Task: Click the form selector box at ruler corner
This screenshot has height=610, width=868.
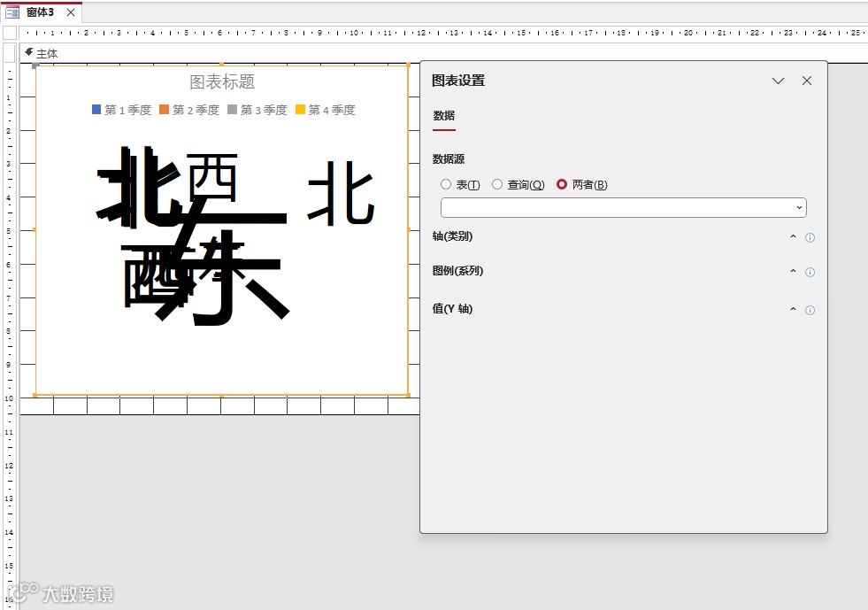Action: pyautogui.click(x=10, y=33)
